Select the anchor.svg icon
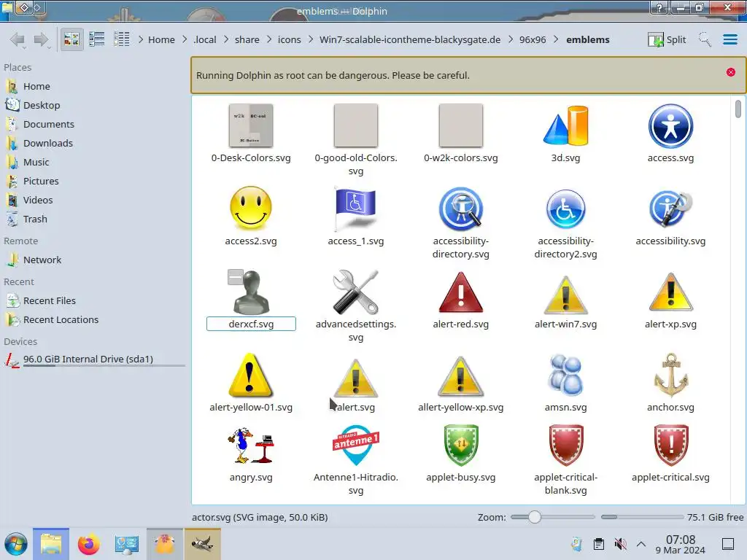This screenshot has width=747, height=560. (670, 376)
